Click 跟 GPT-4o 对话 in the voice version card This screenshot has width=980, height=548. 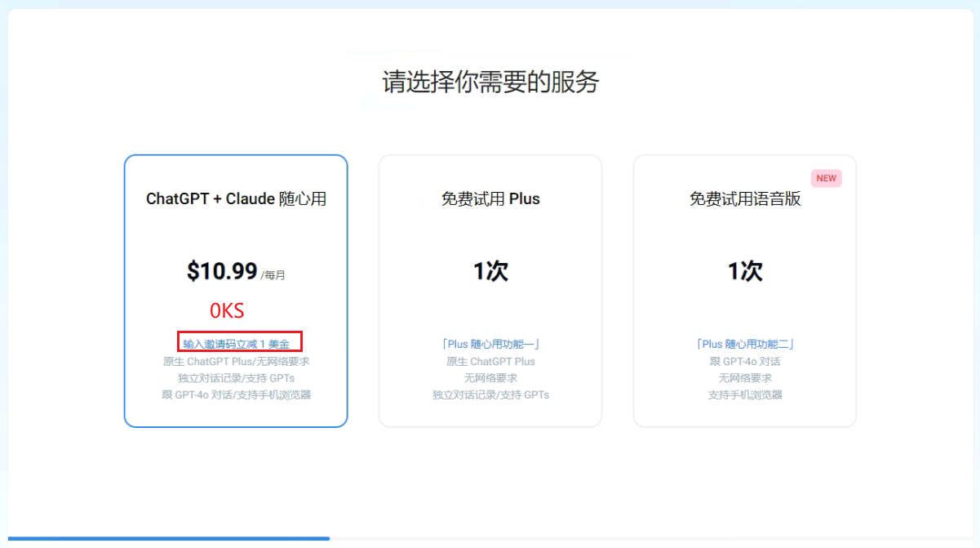point(745,361)
